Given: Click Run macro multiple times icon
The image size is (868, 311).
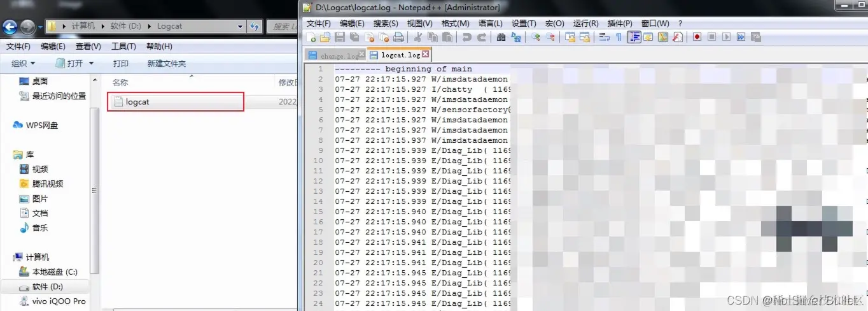Looking at the screenshot, I should 741,37.
